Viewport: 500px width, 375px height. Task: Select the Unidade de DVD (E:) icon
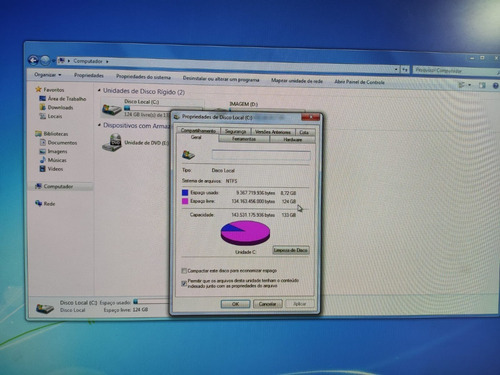(112, 143)
